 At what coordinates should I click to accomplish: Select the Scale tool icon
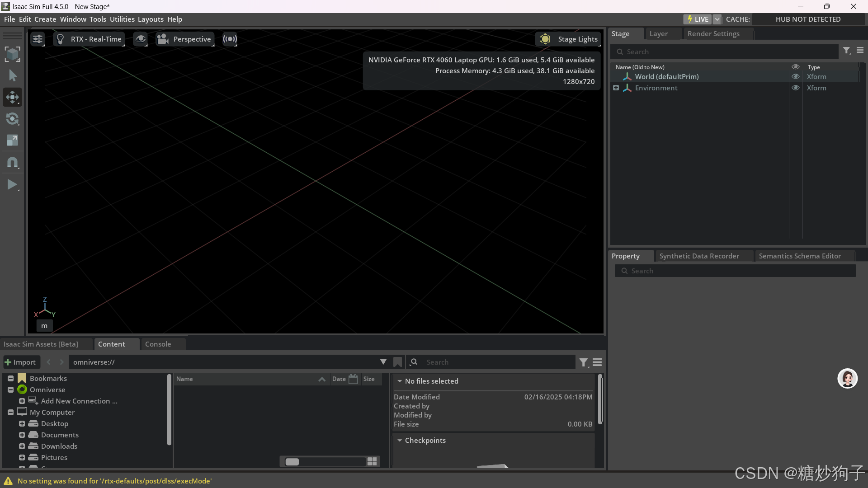[12, 141]
